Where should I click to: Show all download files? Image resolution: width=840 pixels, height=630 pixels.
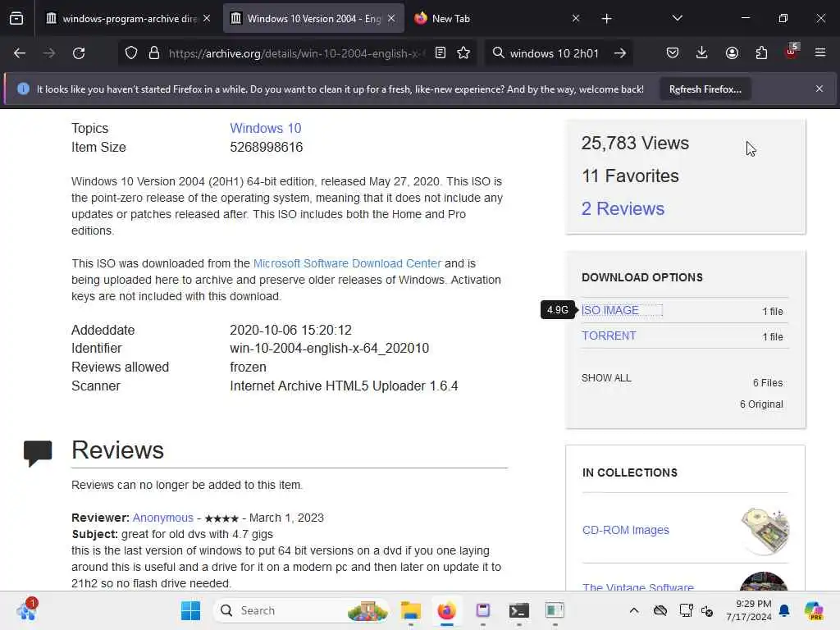coord(606,377)
